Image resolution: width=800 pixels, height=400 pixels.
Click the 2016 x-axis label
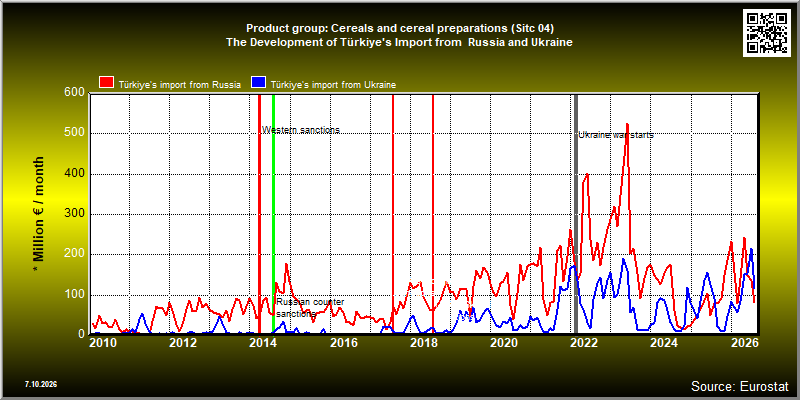tap(343, 343)
